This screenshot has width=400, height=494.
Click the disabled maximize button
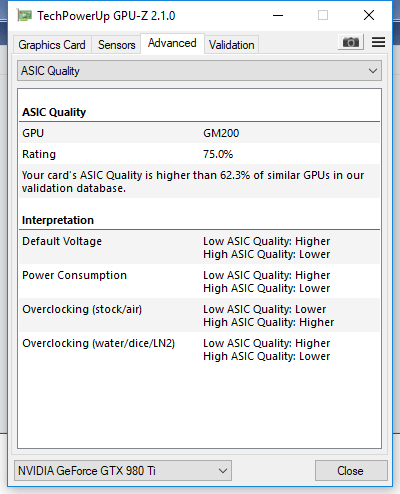323,15
